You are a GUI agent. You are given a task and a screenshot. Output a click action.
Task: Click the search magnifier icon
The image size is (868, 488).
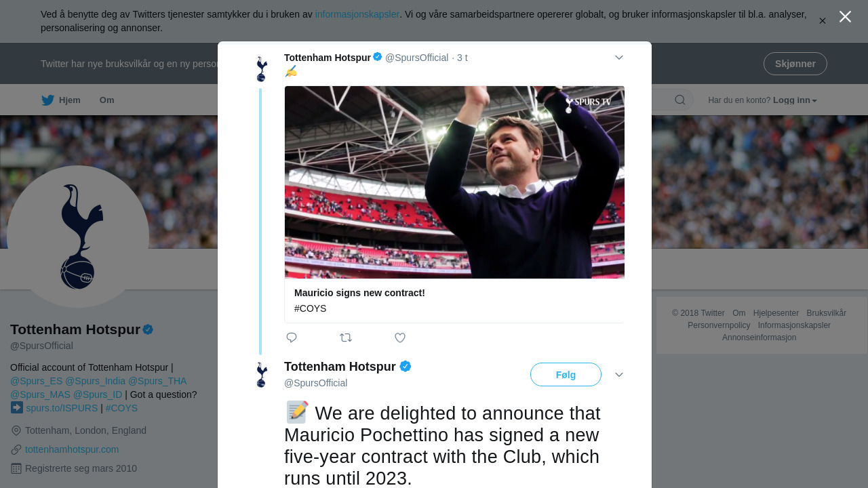(679, 100)
